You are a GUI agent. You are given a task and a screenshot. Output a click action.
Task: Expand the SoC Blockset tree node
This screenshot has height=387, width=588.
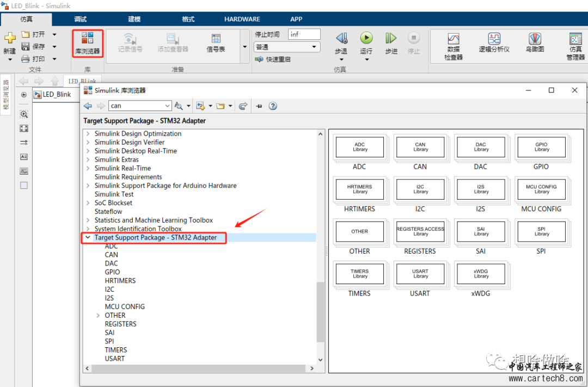tap(88, 203)
